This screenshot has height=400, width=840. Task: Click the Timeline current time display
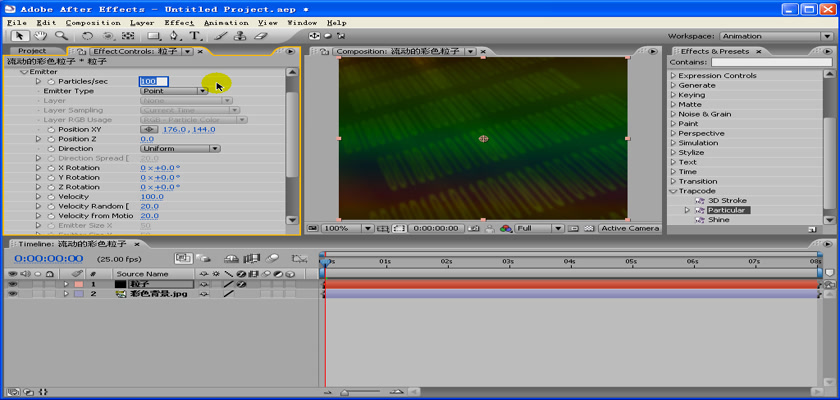point(49,259)
